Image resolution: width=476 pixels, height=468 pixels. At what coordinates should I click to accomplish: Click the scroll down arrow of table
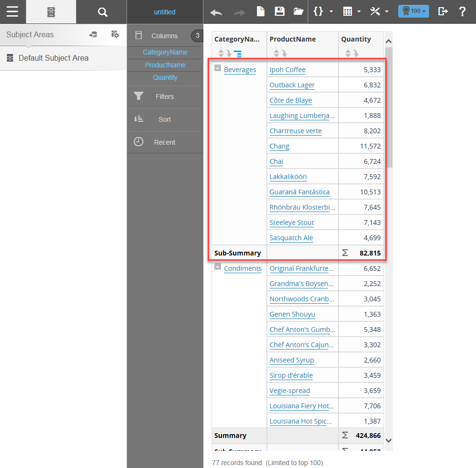pos(389,440)
